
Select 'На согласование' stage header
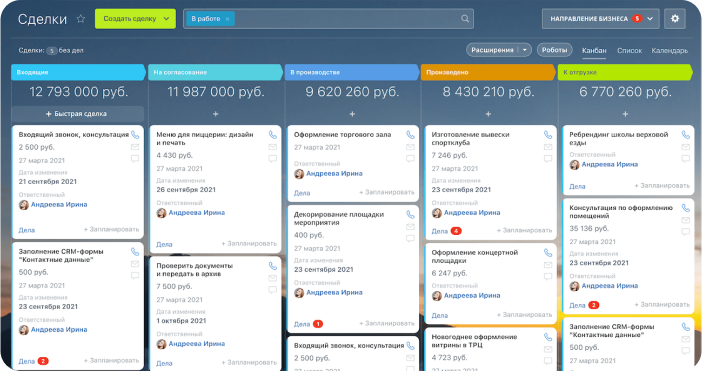point(215,72)
